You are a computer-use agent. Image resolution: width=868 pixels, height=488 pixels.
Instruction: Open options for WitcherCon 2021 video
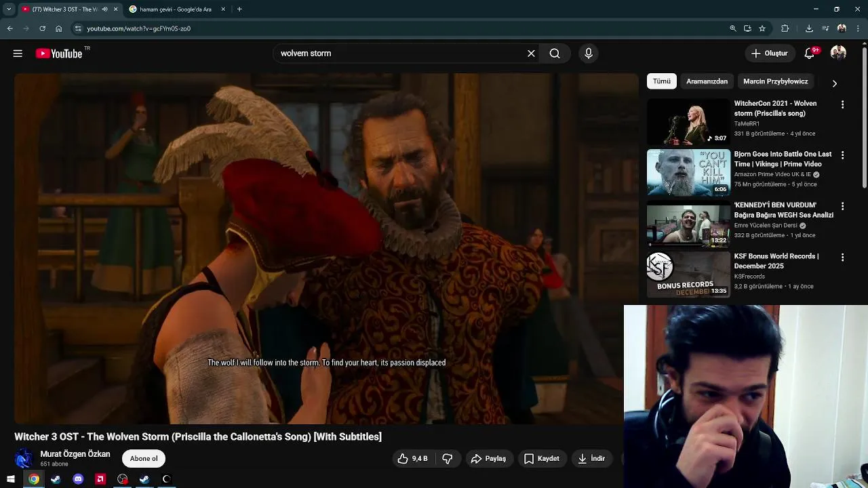pos(842,104)
